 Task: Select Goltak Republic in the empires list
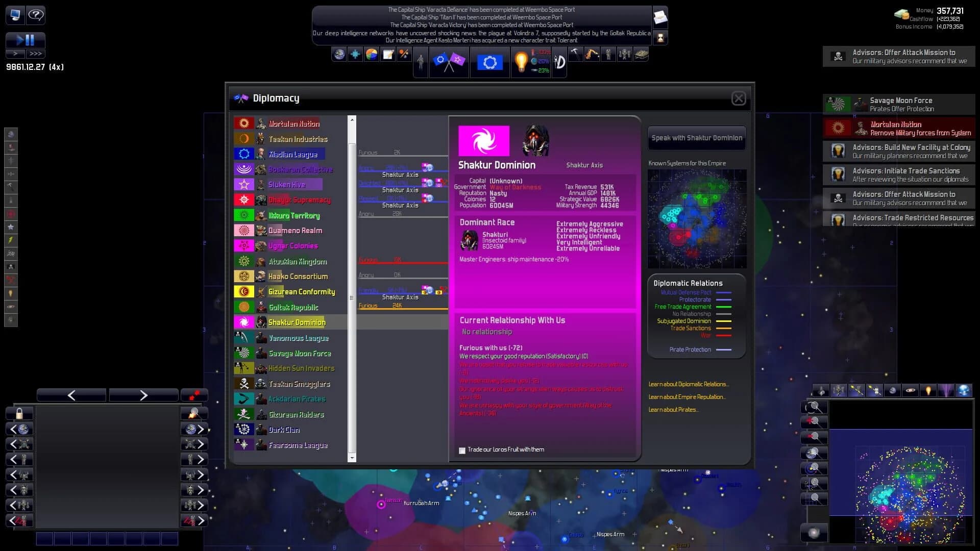(293, 307)
